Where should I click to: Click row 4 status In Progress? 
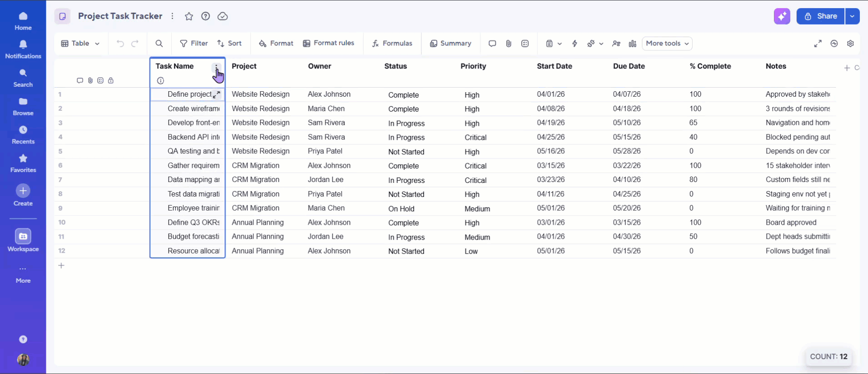[x=406, y=138]
